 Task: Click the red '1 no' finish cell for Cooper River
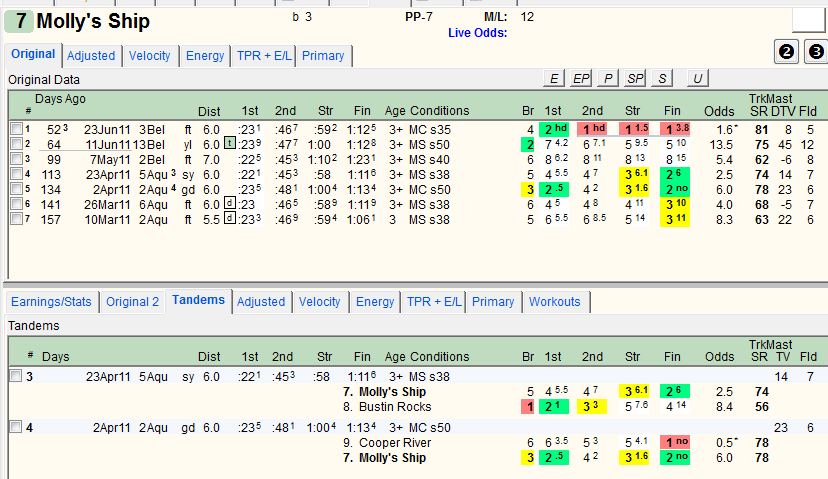pos(675,442)
